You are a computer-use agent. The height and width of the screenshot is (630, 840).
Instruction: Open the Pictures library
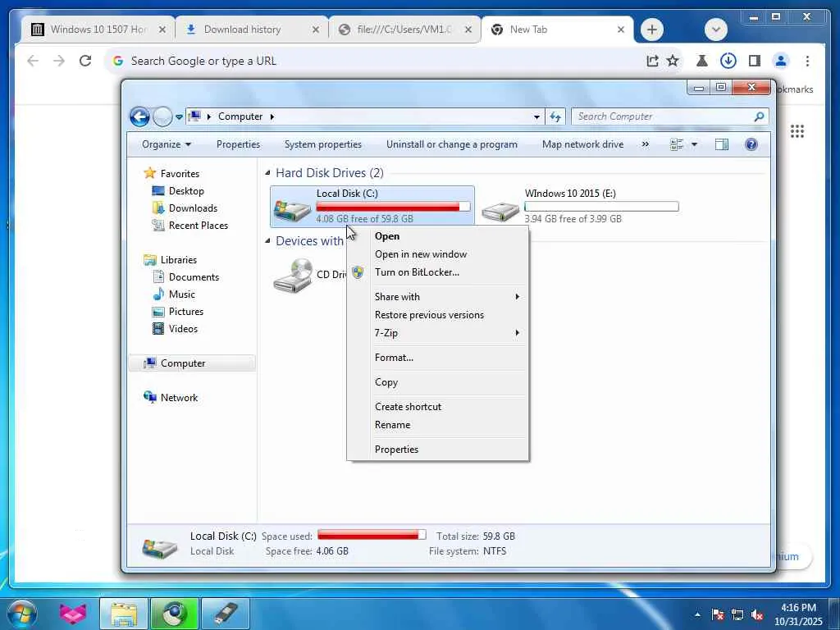coord(177,311)
